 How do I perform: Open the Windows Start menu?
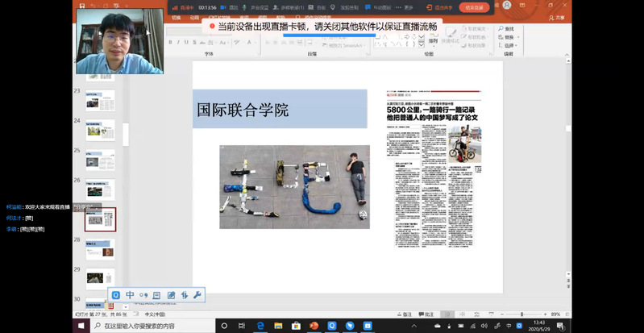pyautogui.click(x=81, y=326)
